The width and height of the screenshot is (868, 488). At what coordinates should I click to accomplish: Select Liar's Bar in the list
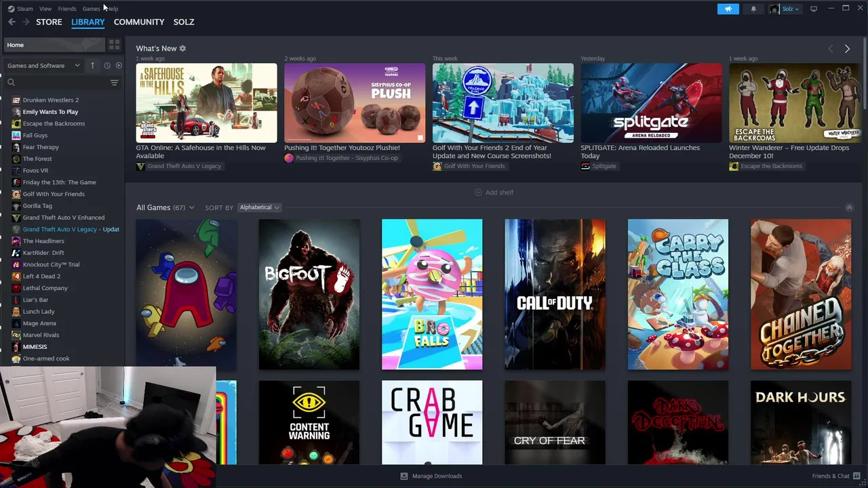[35, 300]
